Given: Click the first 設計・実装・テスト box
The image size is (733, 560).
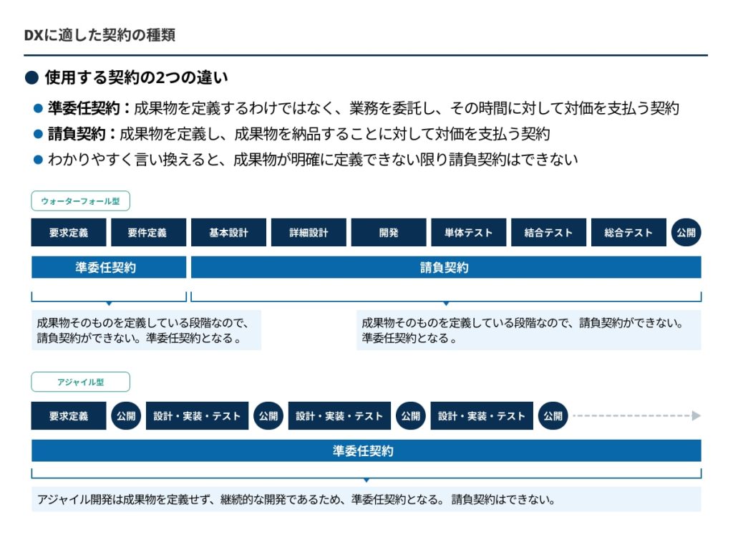Looking at the screenshot, I should tap(197, 416).
